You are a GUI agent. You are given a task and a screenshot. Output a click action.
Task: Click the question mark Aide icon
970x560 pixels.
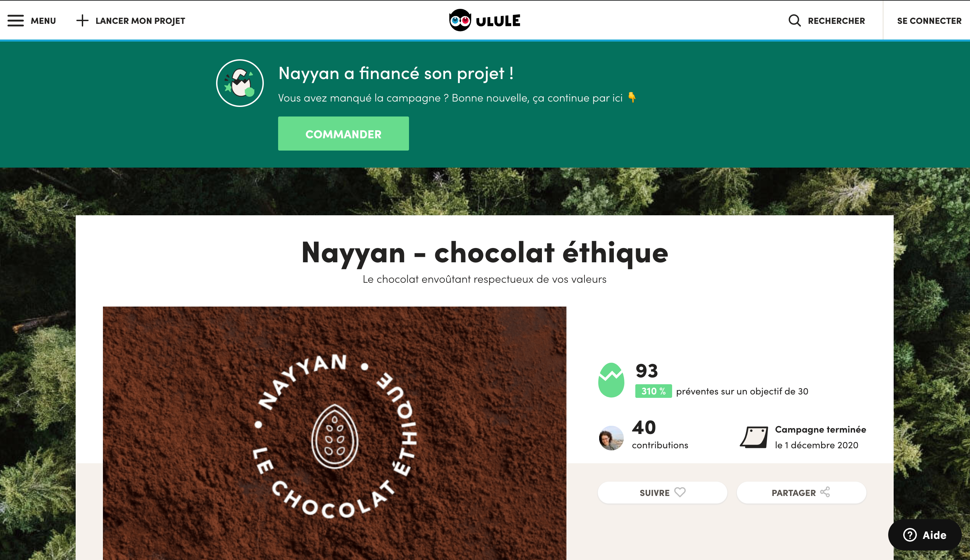[910, 535]
